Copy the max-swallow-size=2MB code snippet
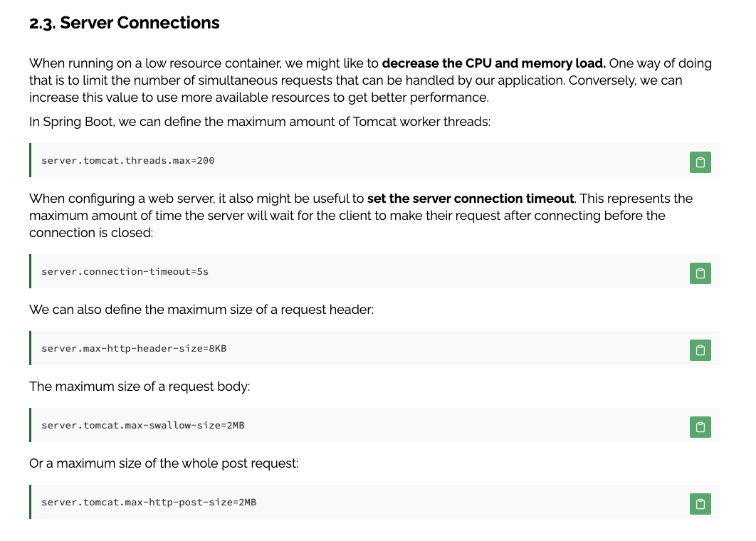Screen dimensions: 756x541 tap(700, 427)
